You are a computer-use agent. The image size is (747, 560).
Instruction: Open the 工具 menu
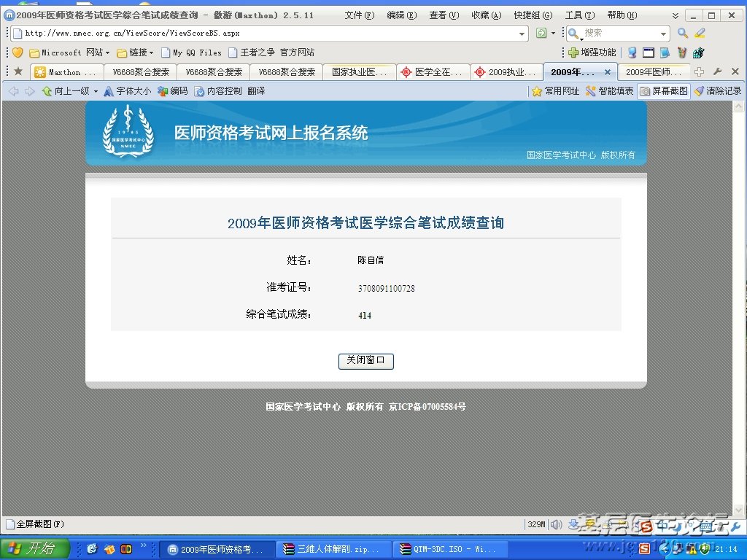pyautogui.click(x=579, y=15)
